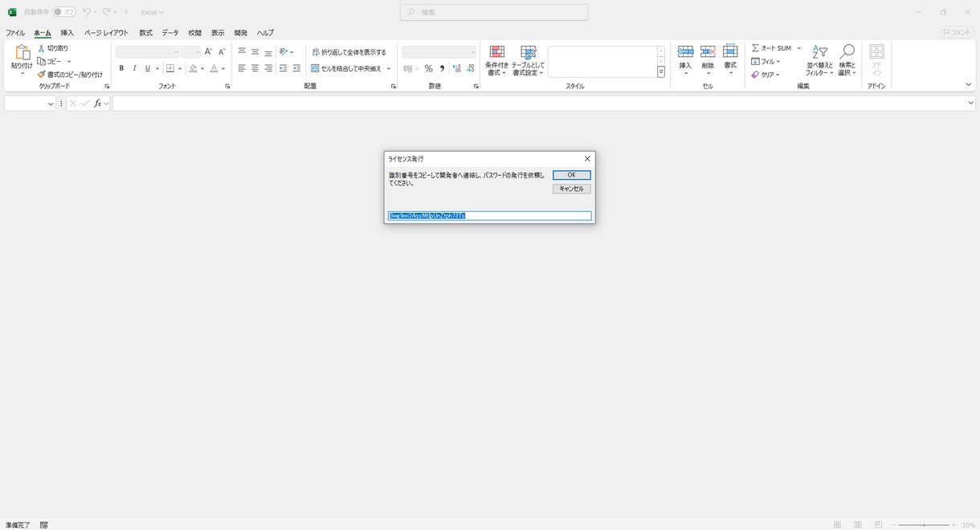Viewport: 980px width, 530px height.
Task: Toggle align left
Action: coord(242,68)
